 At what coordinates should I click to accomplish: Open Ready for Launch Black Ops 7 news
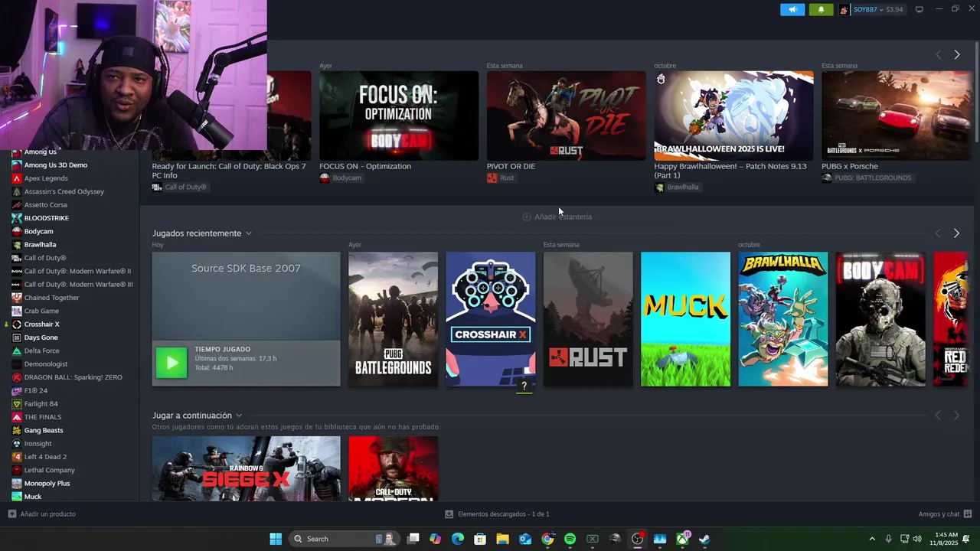(229, 171)
